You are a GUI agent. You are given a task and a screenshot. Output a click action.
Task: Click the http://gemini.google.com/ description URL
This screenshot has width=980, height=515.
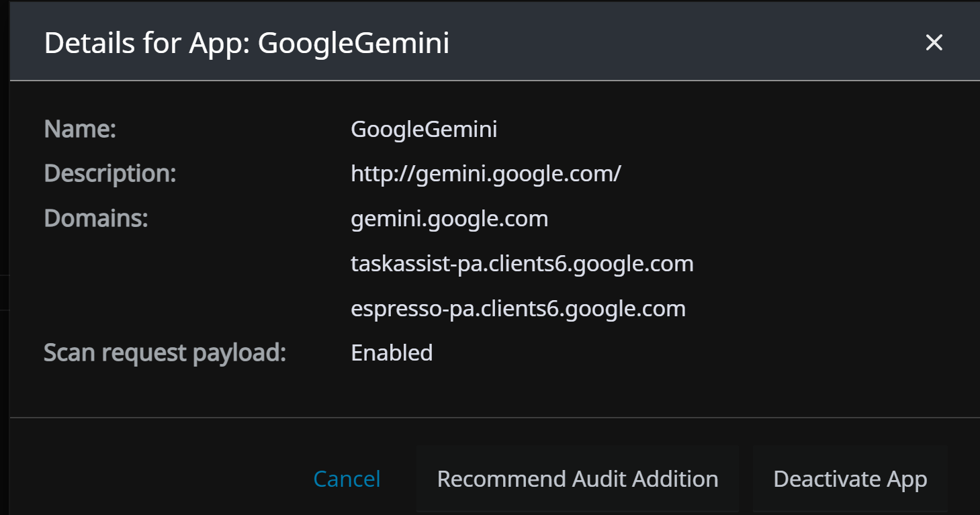coord(486,174)
